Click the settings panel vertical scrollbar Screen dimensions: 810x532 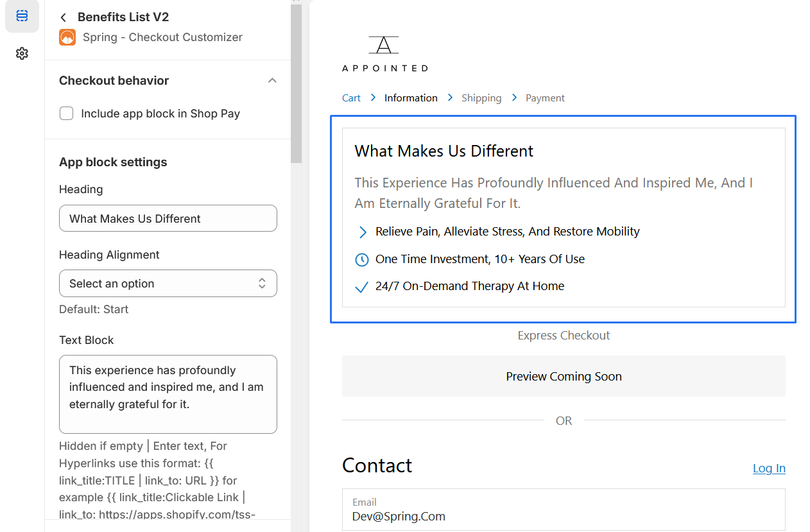tap(296, 83)
